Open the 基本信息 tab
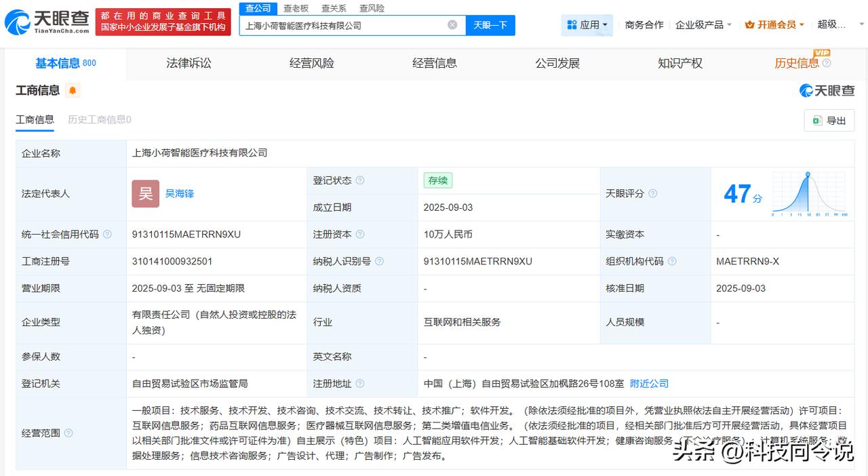868x476 pixels. 66,63
